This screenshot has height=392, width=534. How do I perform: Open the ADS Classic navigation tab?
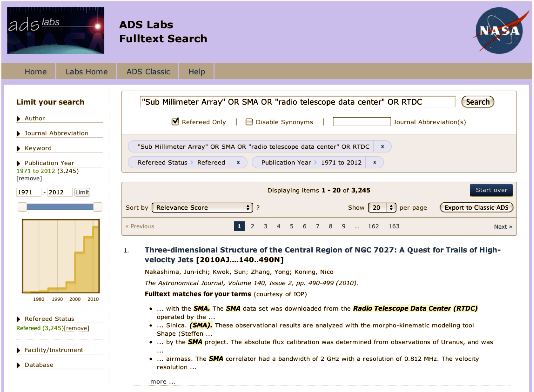[x=148, y=72]
